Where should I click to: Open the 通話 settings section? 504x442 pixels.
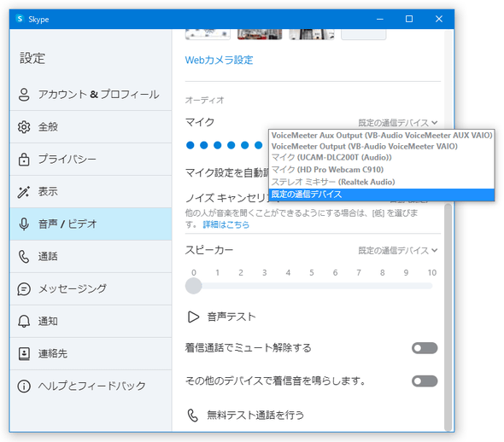point(91,257)
